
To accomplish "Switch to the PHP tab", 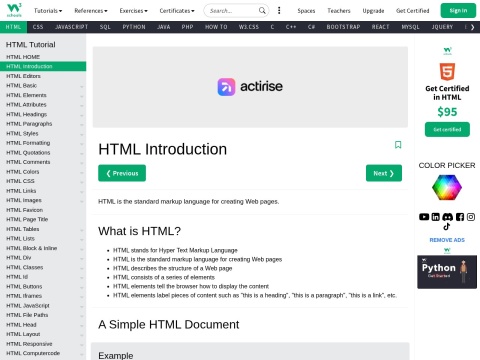I will [187, 27].
